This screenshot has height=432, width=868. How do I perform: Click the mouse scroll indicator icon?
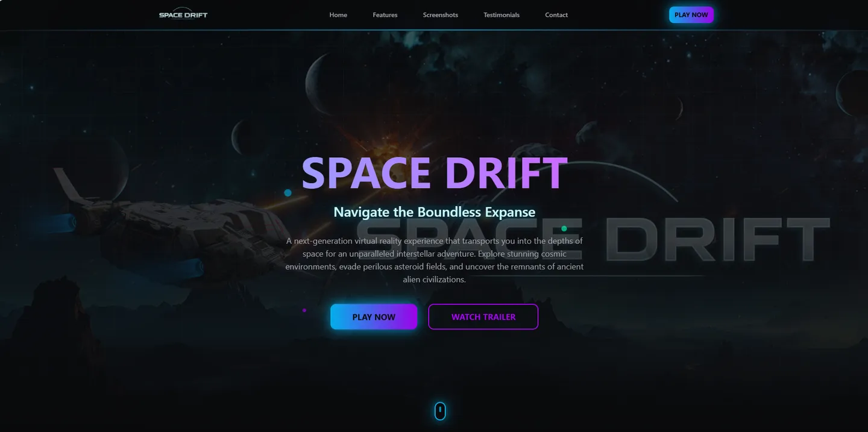click(441, 411)
